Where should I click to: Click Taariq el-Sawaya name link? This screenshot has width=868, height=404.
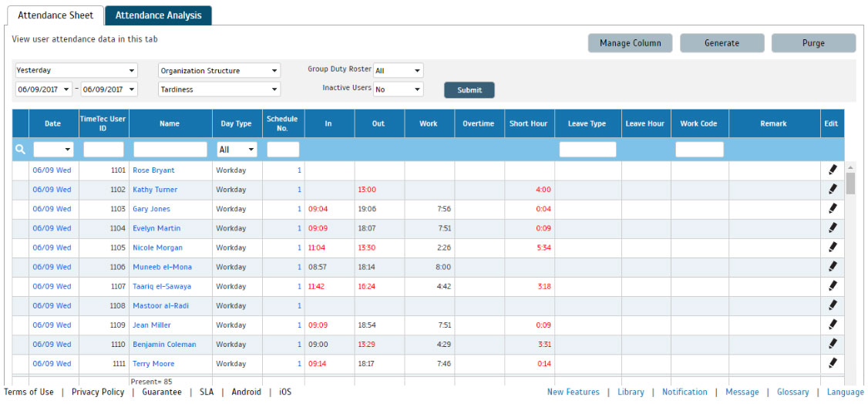(162, 286)
